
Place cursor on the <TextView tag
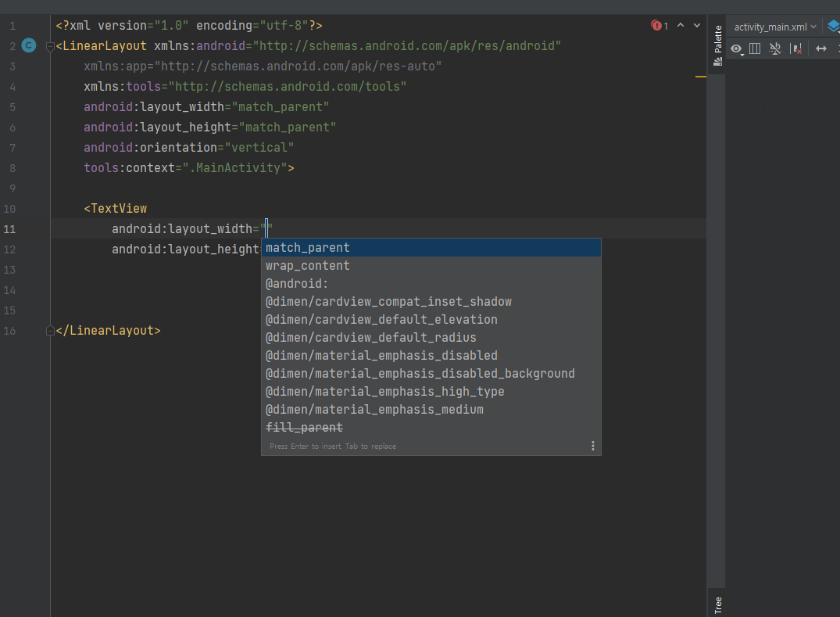tap(115, 209)
